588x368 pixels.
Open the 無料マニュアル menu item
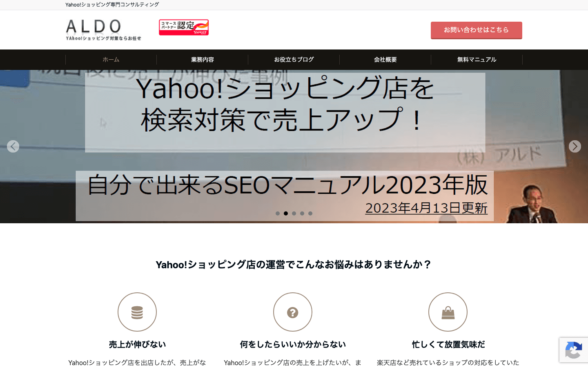click(x=477, y=60)
